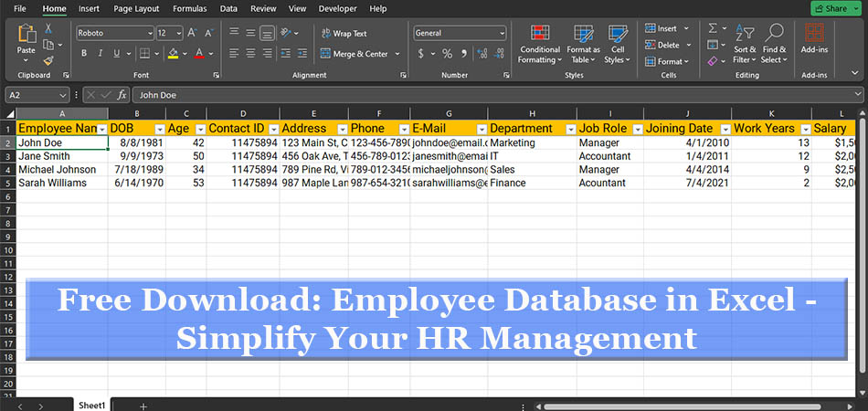Click the Insert Function fx icon
Image resolution: width=868 pixels, height=411 pixels.
[x=122, y=95]
